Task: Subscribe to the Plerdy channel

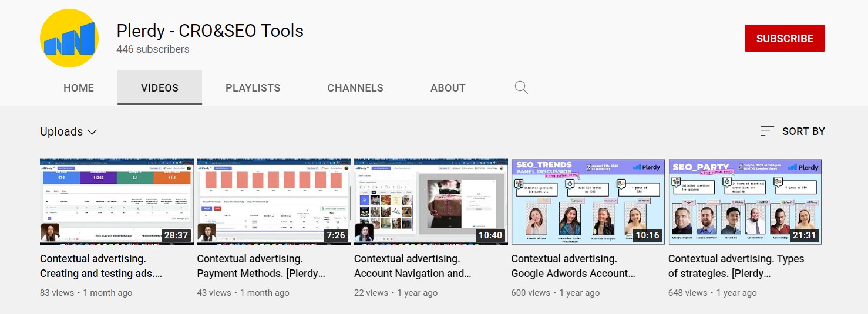Action: (785, 38)
